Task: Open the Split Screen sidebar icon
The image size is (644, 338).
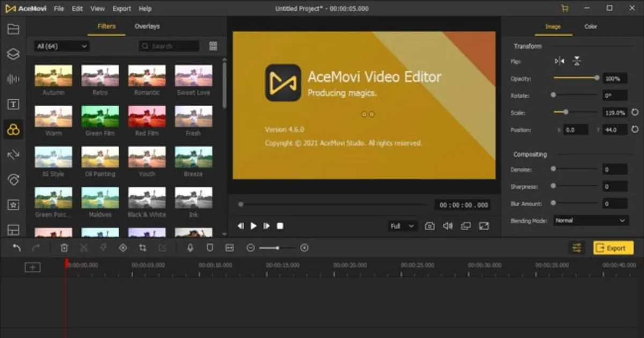Action: 13,230
